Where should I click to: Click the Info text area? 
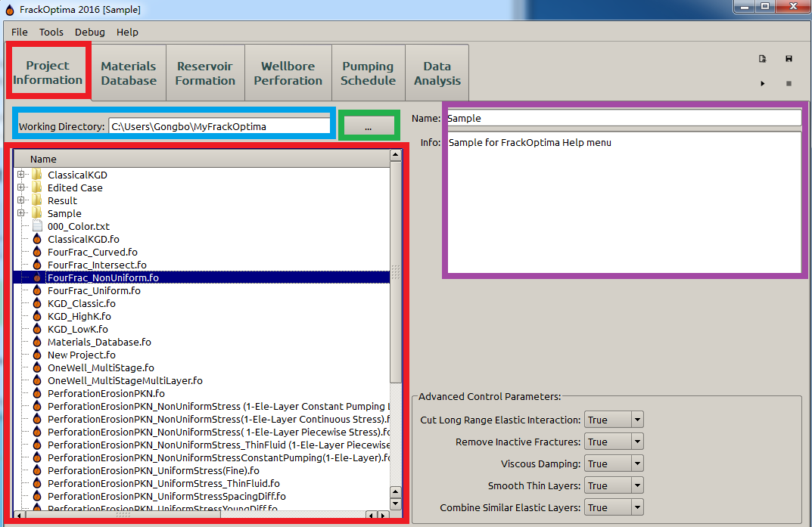(x=624, y=202)
